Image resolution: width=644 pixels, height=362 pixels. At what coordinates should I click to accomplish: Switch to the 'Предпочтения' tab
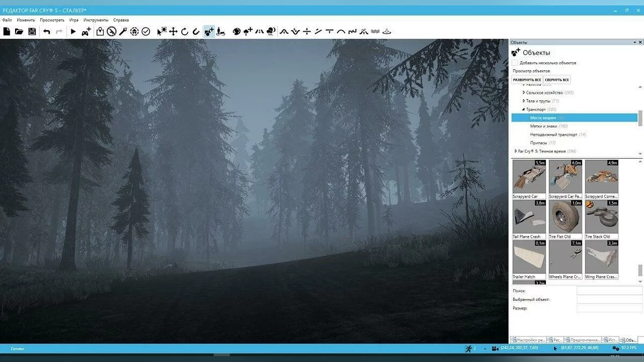coord(582,340)
